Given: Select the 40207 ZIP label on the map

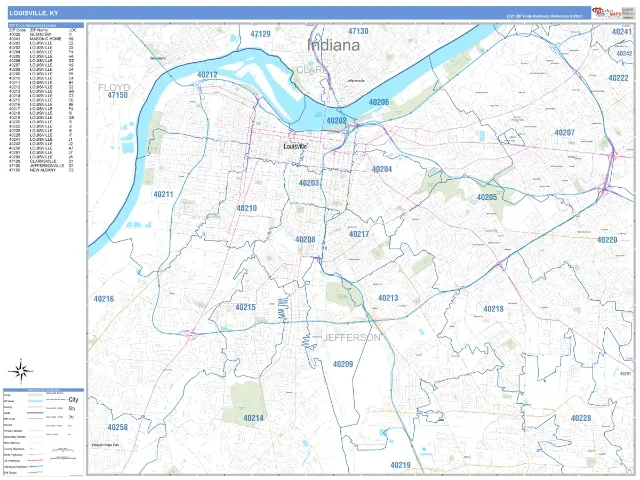Looking at the screenshot, I should [x=564, y=132].
